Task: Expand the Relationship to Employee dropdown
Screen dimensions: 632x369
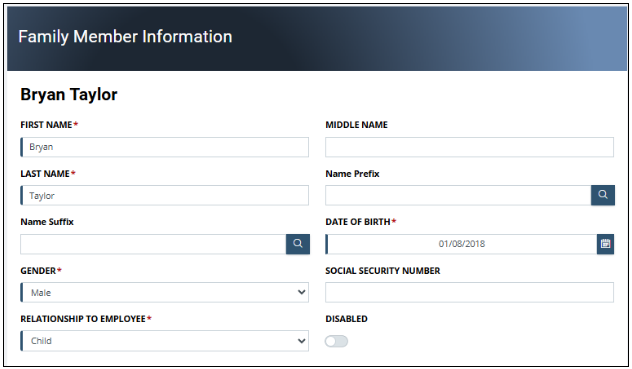Action: point(164,341)
